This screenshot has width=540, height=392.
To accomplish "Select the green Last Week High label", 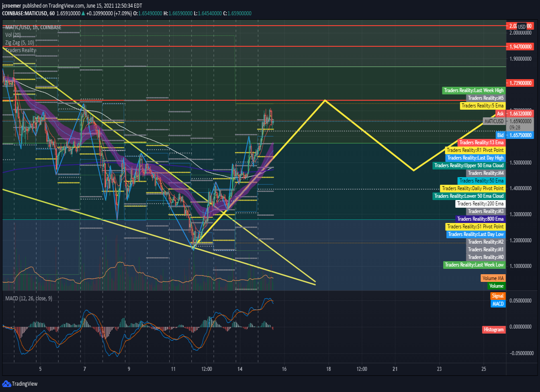I will (x=473, y=90).
